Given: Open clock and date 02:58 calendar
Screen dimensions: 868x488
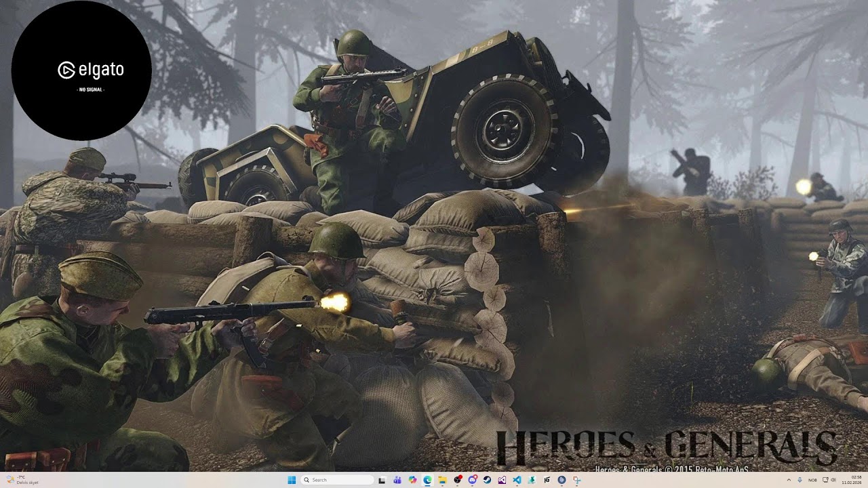Looking at the screenshot, I should point(852,480).
